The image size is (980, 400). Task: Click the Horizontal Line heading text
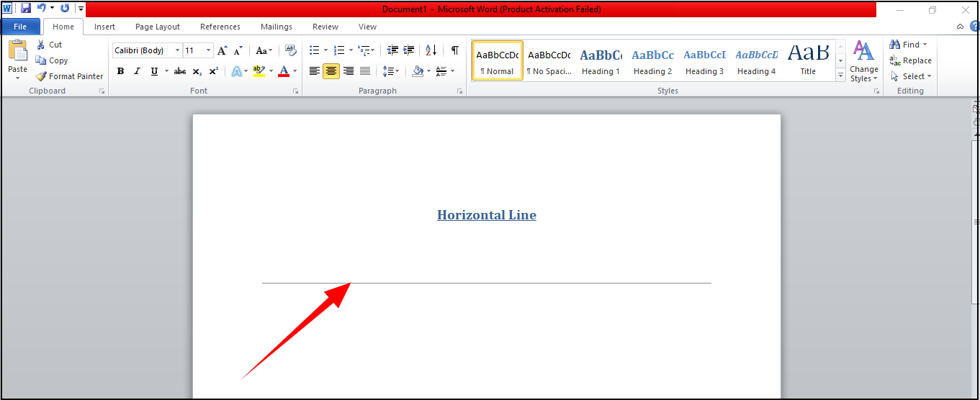(x=487, y=215)
